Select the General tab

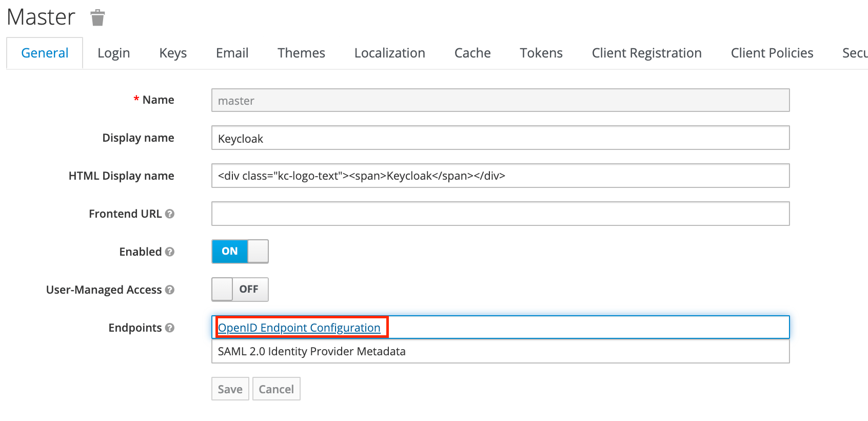[x=45, y=53]
